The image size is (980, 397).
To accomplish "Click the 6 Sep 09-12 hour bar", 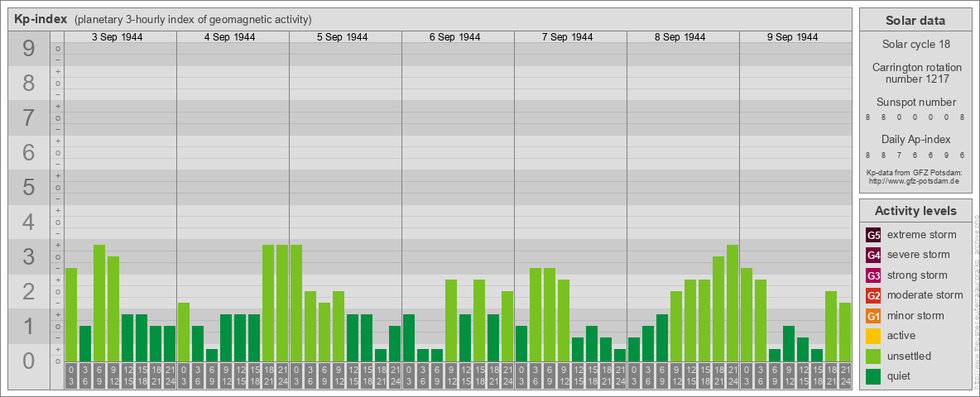I will tap(450, 320).
